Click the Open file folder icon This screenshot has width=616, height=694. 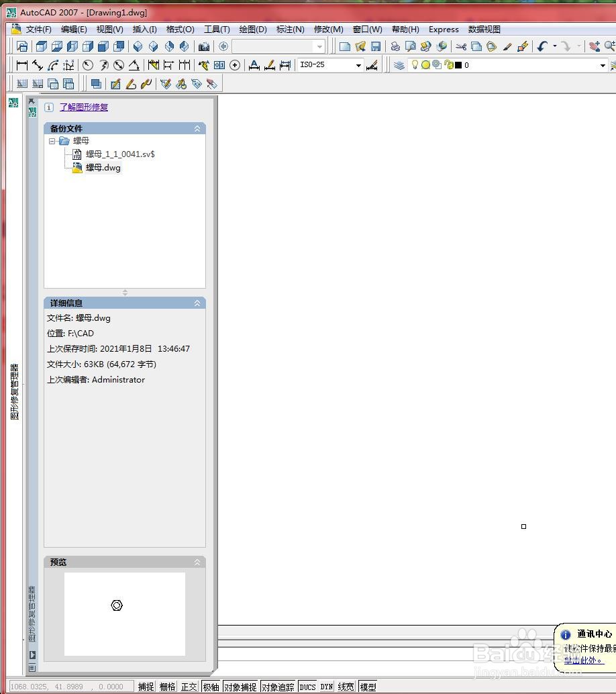click(360, 46)
